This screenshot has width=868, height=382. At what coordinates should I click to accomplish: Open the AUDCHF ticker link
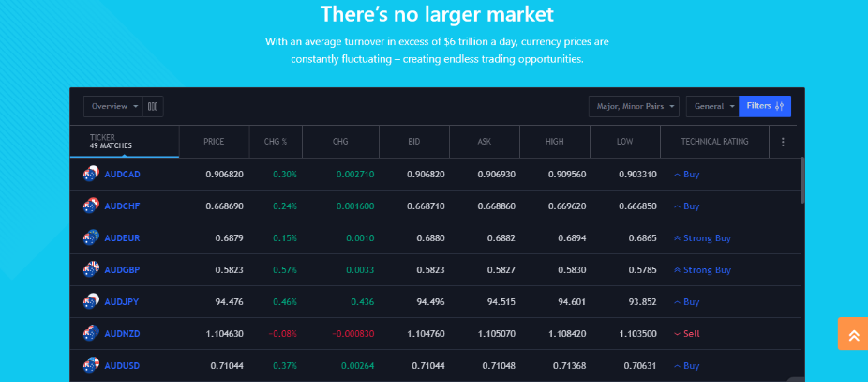pos(122,206)
